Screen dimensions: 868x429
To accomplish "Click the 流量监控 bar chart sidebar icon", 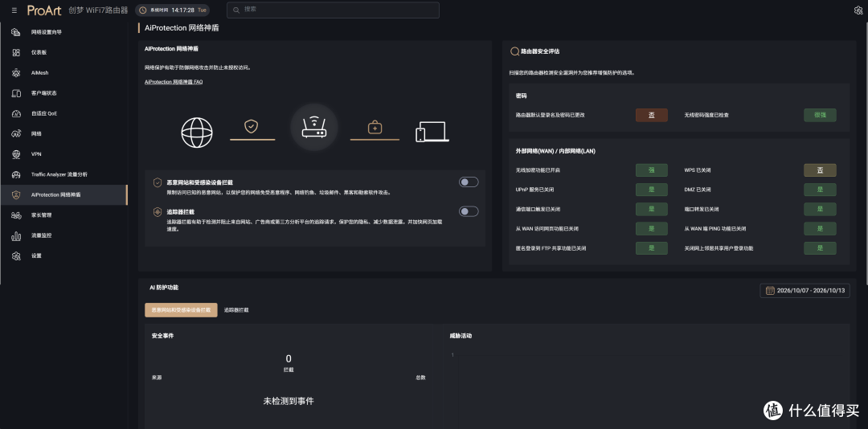I will (x=16, y=235).
